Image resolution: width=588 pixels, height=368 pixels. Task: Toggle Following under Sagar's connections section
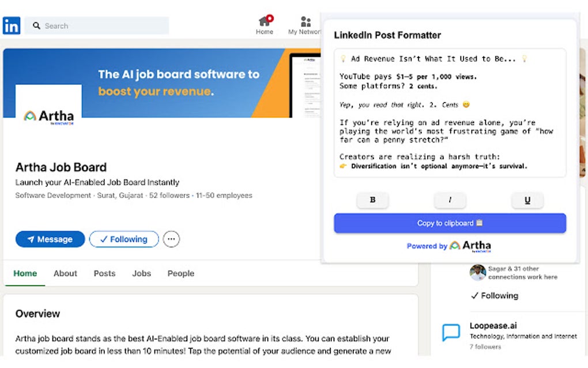[x=495, y=295]
